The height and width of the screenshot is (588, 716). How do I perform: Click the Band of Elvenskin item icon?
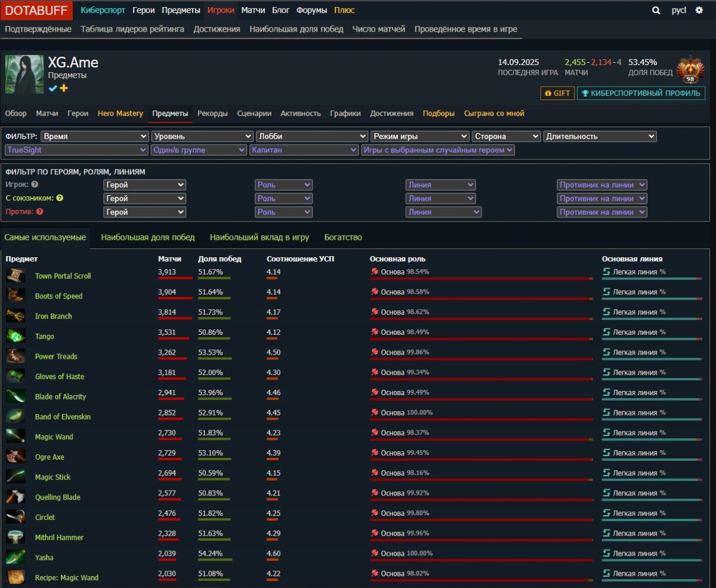pos(16,417)
